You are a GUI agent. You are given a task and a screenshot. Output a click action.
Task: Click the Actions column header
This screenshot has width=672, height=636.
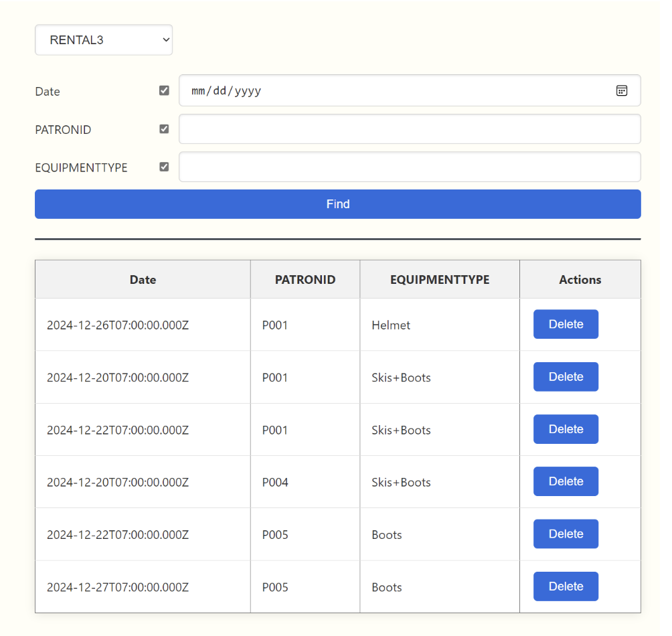tap(580, 280)
